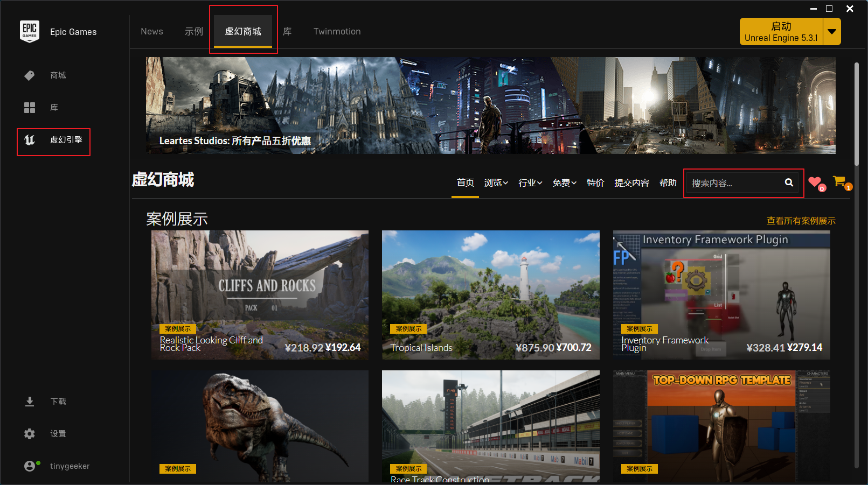
Task: Click the tinygeeker user avatar icon
Action: pos(30,466)
